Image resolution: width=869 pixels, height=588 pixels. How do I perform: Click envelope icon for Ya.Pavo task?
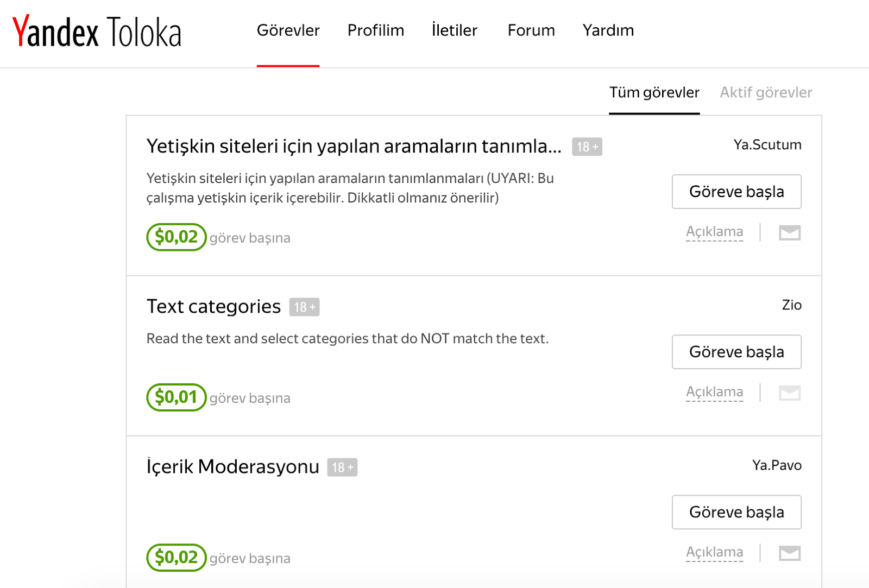(x=790, y=553)
